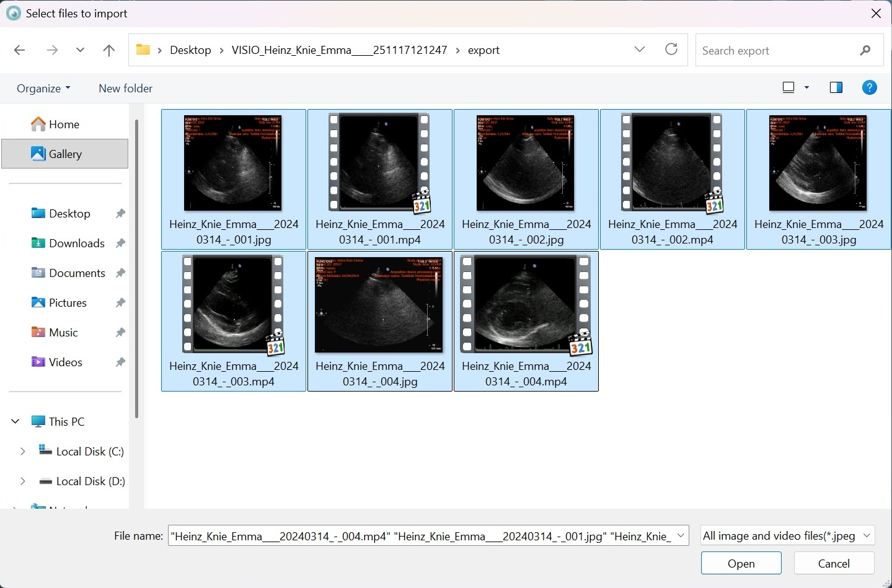Screen dimensions: 892x588
Task: Open help with the question mark icon
Action: [869, 88]
